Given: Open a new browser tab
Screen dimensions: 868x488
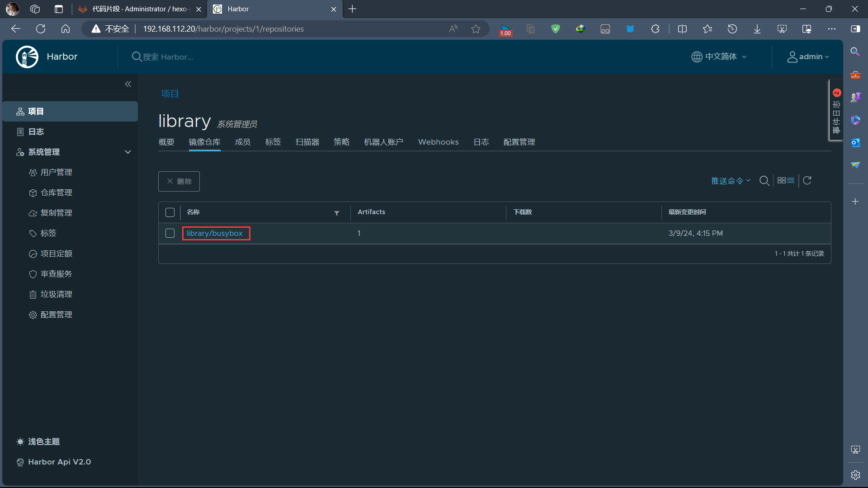Looking at the screenshot, I should coord(353,9).
